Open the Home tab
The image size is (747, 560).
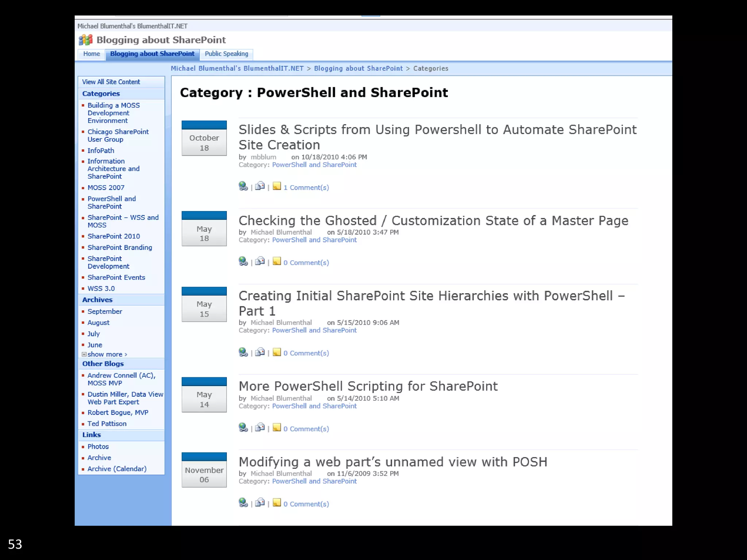point(92,54)
